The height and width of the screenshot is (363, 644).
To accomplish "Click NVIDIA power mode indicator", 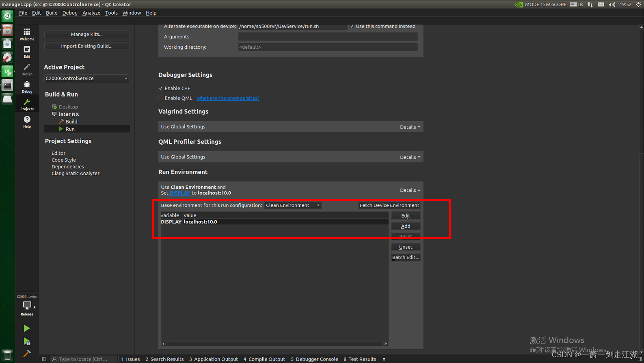I will [540, 4].
